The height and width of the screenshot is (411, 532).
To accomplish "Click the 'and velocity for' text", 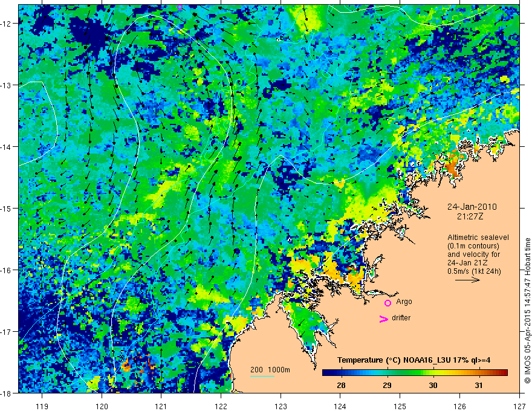I will [x=473, y=254].
